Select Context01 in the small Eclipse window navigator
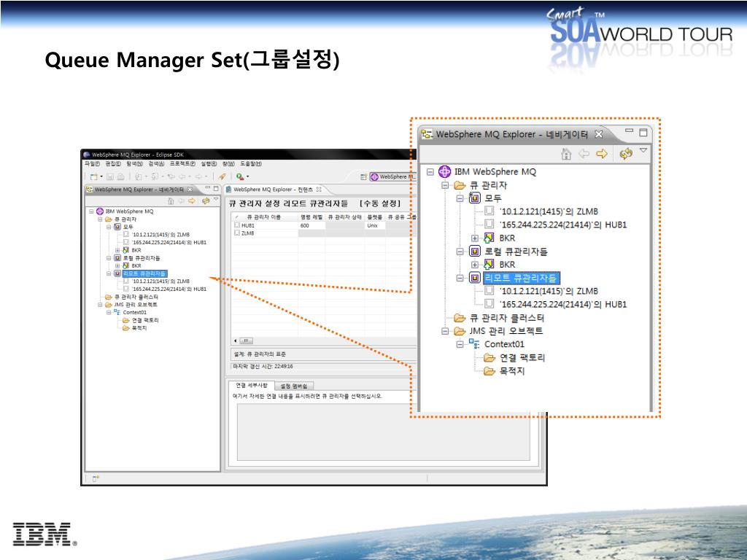 [135, 312]
